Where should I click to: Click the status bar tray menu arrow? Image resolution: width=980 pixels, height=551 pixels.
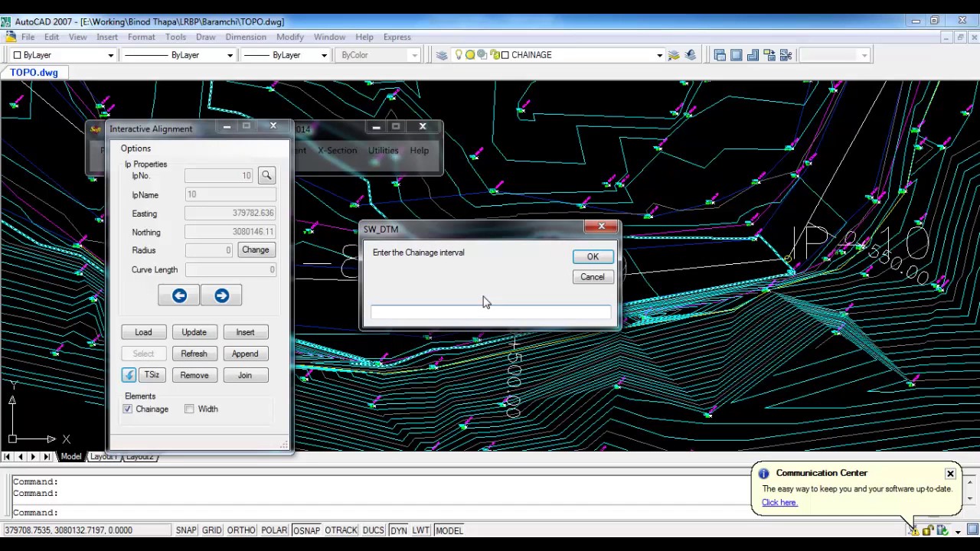click(958, 531)
